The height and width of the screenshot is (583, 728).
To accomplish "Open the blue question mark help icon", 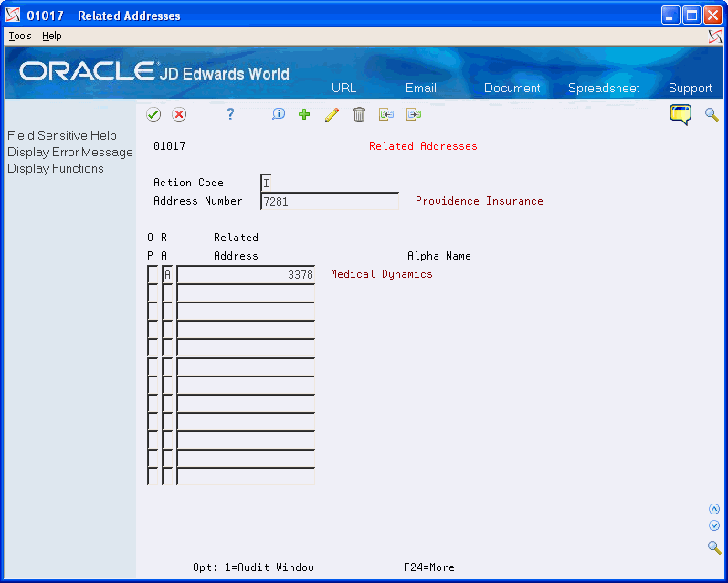I will (x=230, y=114).
